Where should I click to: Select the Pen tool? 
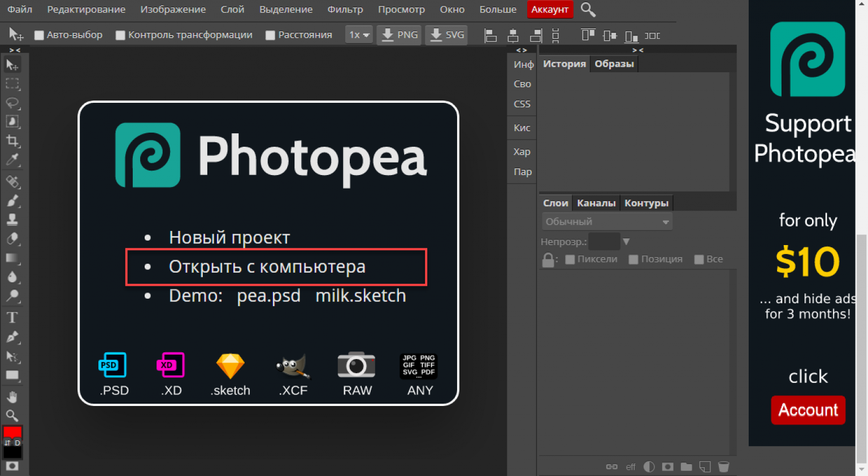[12, 337]
